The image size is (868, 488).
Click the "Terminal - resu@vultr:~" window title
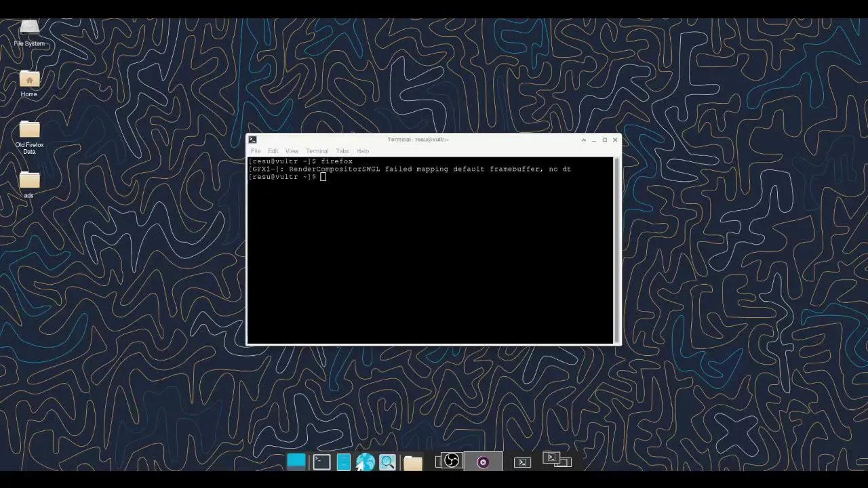(418, 140)
